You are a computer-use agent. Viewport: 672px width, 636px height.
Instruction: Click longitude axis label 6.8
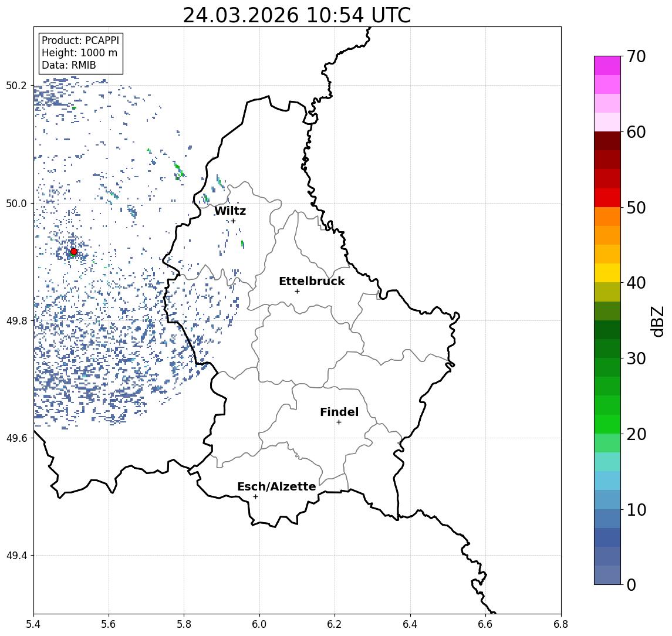561,624
